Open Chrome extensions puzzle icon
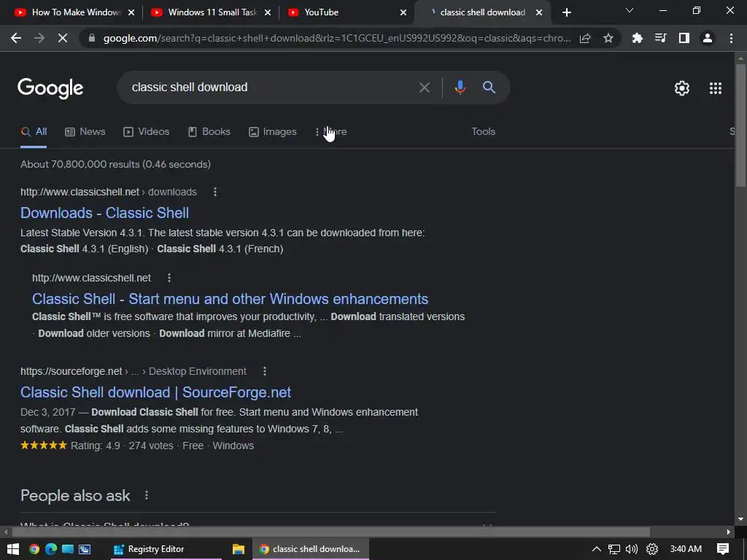Screen dimensions: 747x560 [x=637, y=38]
